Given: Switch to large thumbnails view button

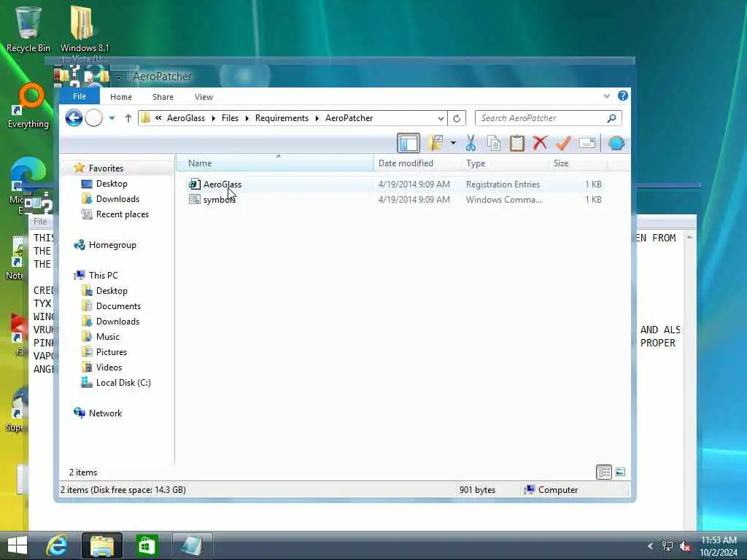Looking at the screenshot, I should tap(620, 472).
